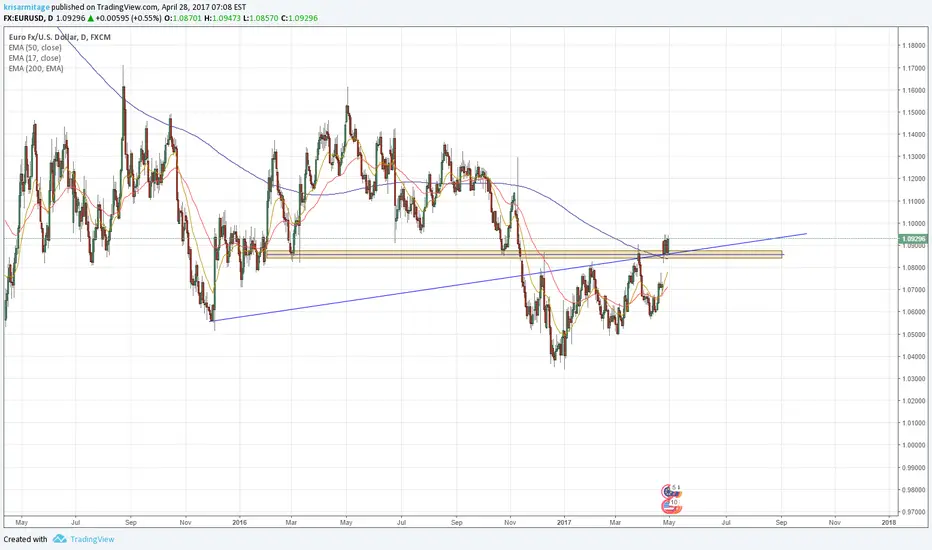The image size is (932, 550).
Task: Select the EMA (50, close) legend entry
Action: pos(35,48)
